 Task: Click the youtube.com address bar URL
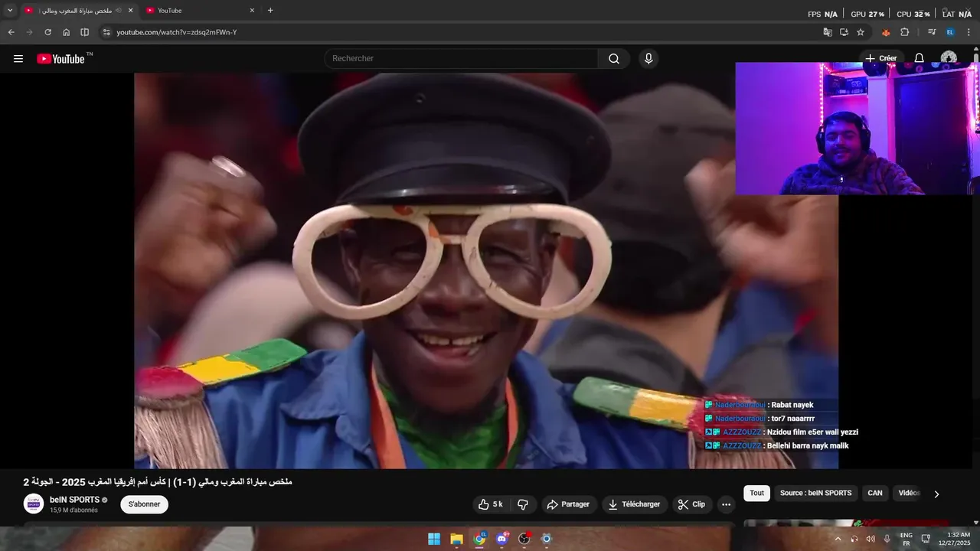tap(176, 32)
